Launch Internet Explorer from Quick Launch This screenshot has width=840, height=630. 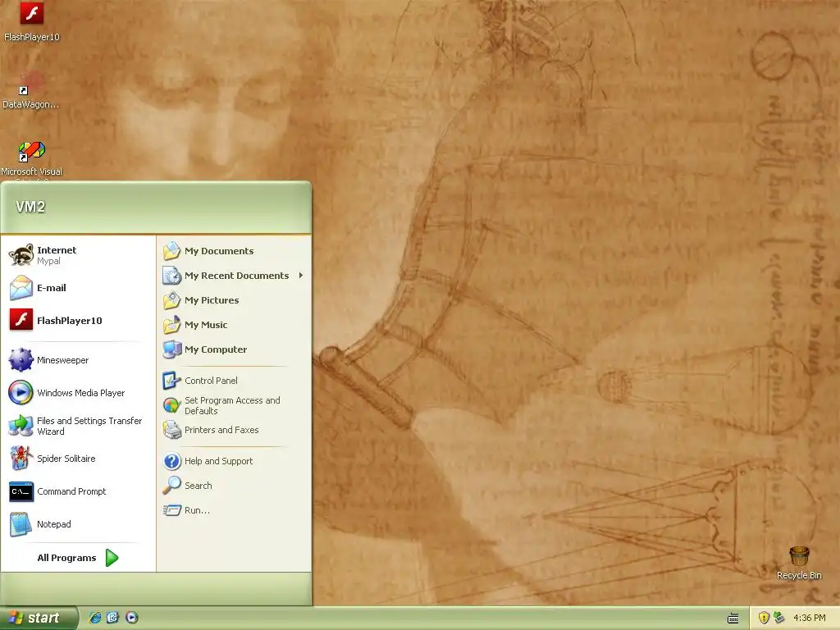[94, 618]
